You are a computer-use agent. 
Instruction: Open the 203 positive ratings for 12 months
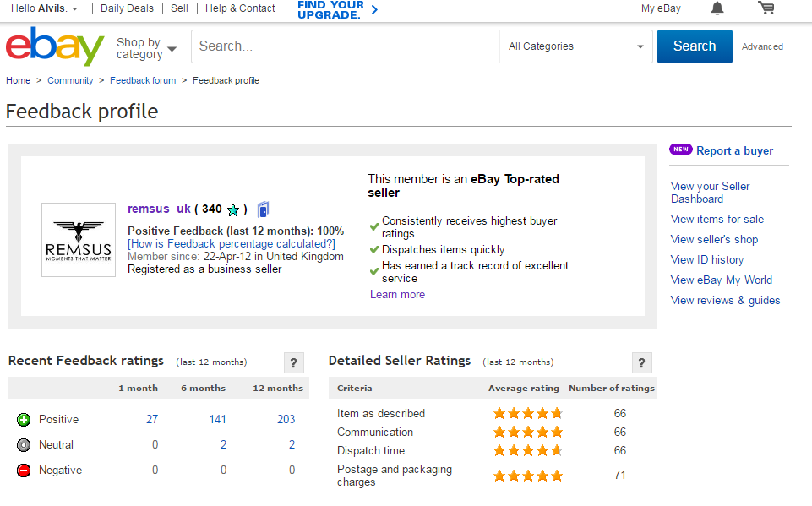(x=286, y=419)
